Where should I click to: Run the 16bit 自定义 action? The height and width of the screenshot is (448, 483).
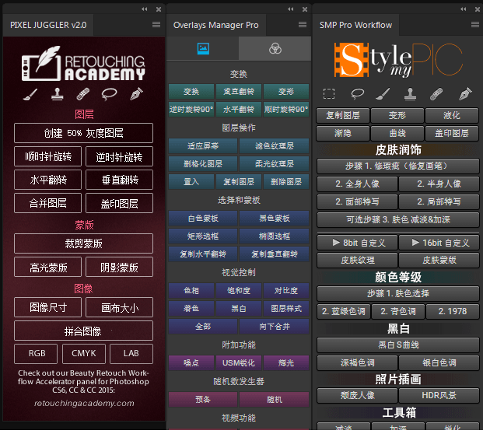point(439,243)
